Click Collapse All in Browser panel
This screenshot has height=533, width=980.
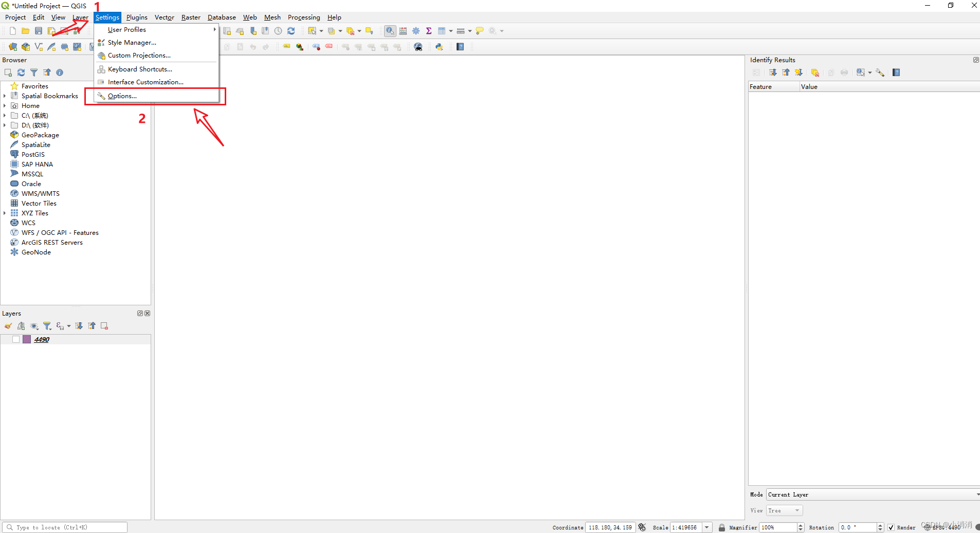point(47,72)
